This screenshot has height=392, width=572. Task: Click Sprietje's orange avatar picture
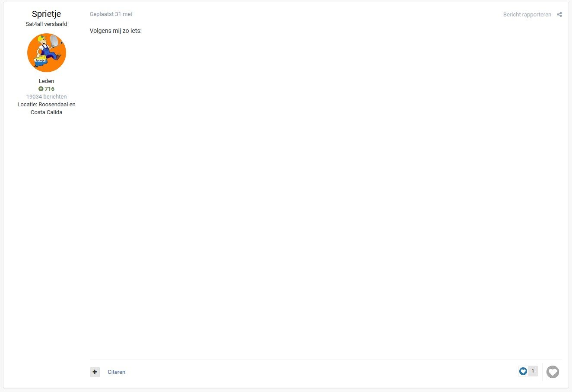tap(47, 53)
